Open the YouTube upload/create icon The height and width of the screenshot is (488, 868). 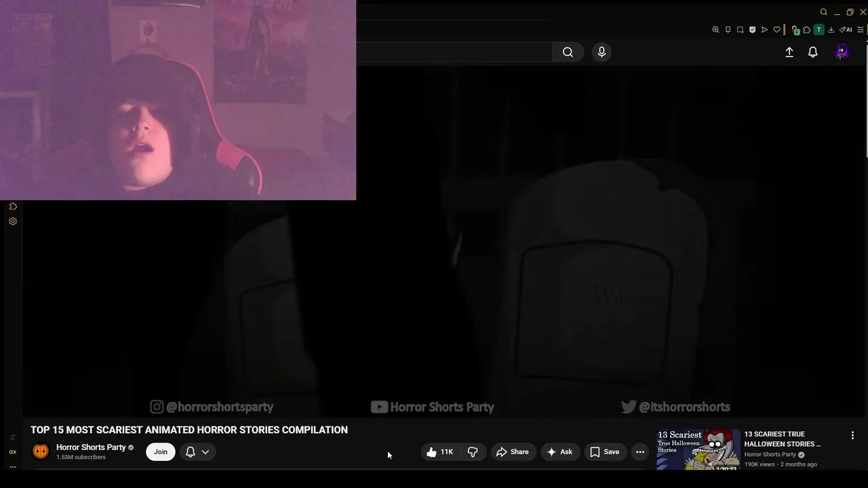(x=789, y=52)
